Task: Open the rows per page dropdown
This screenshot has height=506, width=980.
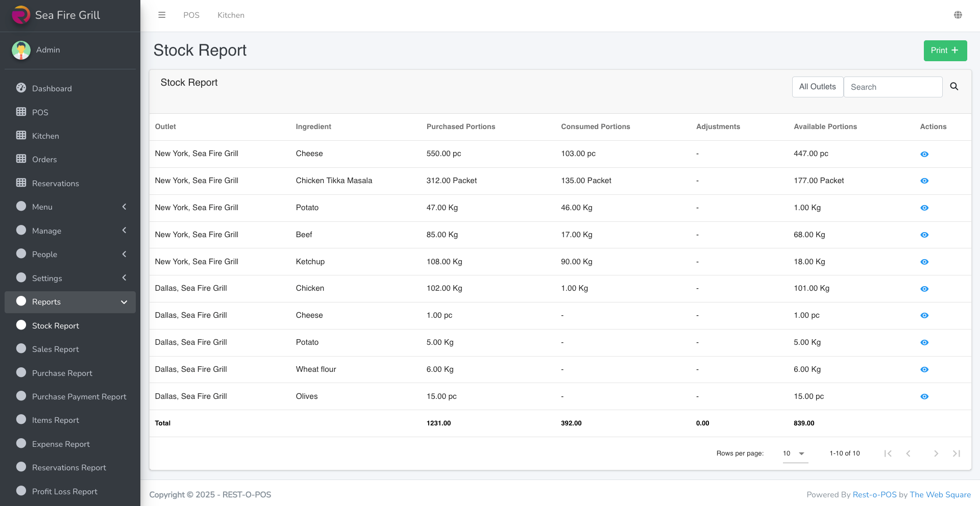Action: [x=795, y=453]
